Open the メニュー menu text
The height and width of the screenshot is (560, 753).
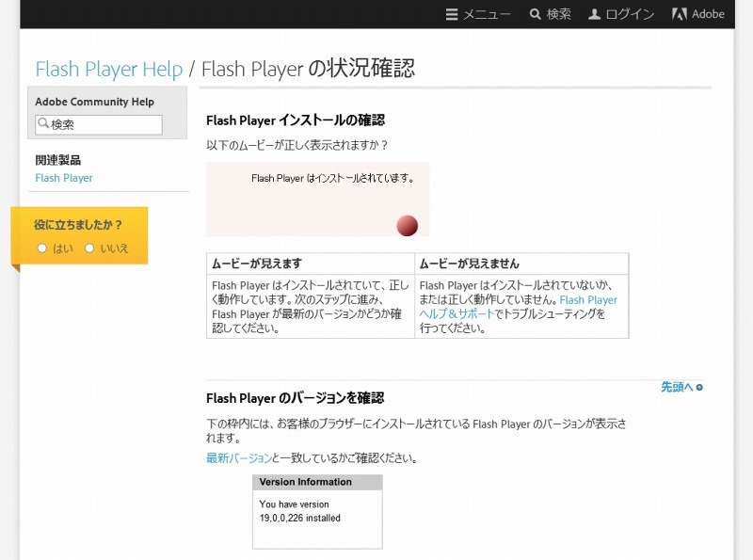pyautogui.click(x=487, y=14)
